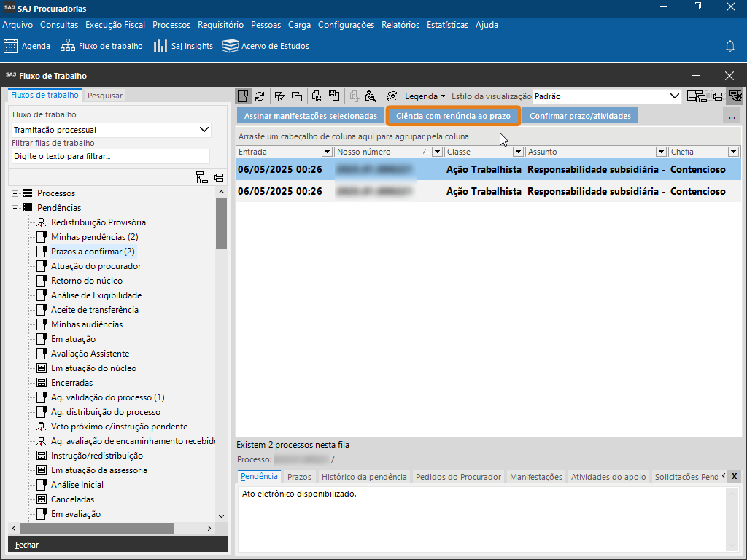This screenshot has width=747, height=560.
Task: Click Assinar manifestações selecionadas button
Action: (311, 116)
